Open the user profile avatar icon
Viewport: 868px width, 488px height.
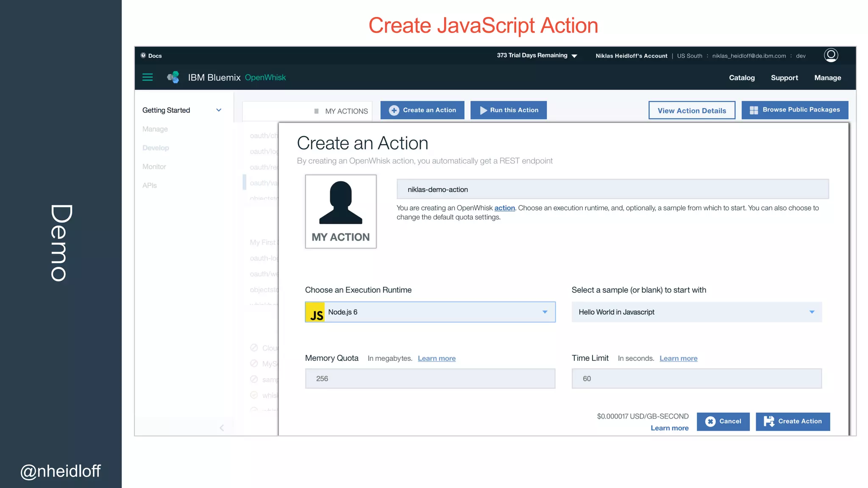(831, 55)
